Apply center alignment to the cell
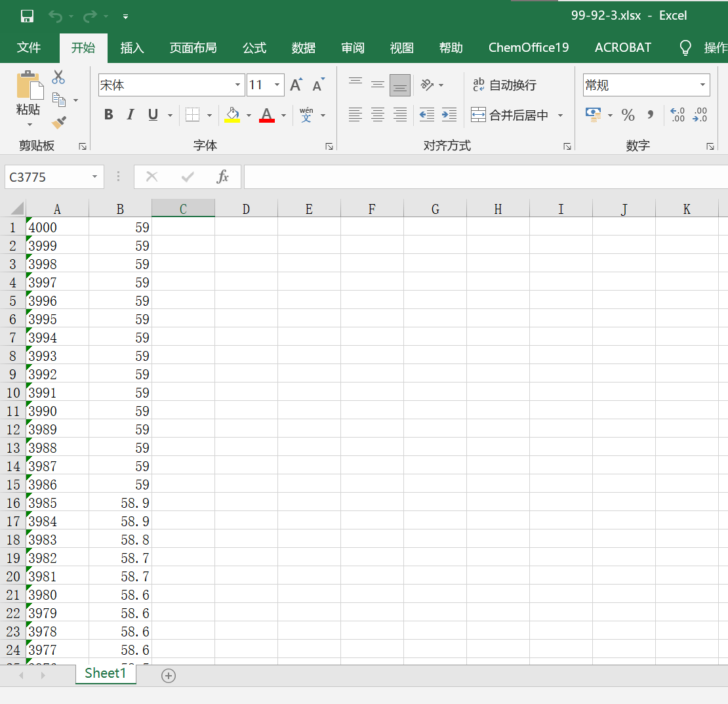 pos(377,115)
